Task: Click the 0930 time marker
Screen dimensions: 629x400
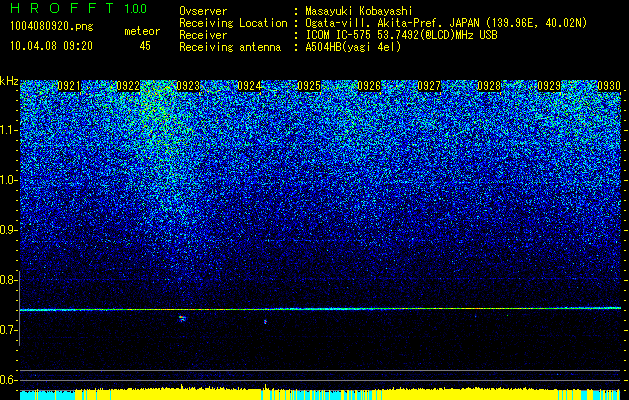Action: (x=609, y=86)
